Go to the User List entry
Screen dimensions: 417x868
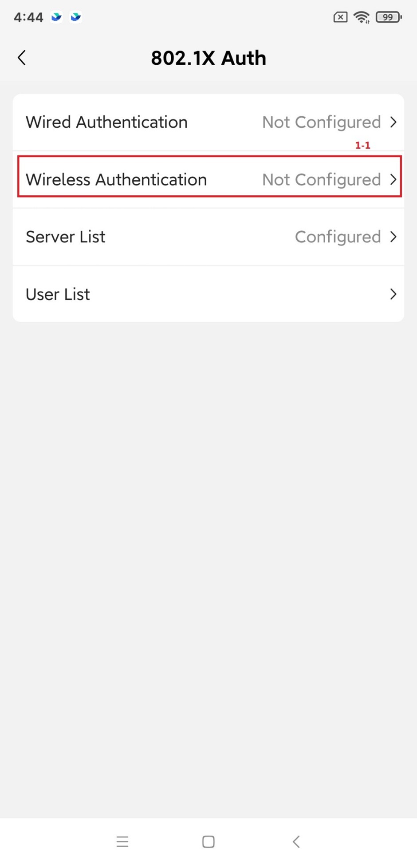point(58,294)
